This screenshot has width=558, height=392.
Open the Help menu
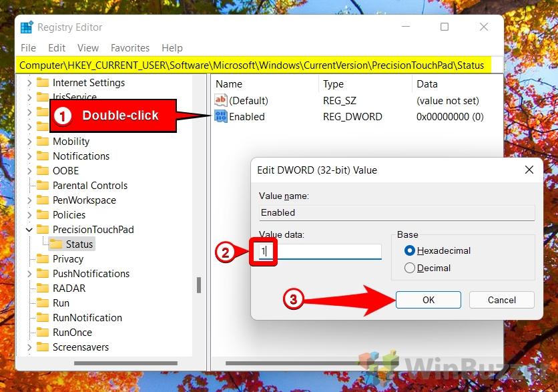tap(172, 47)
